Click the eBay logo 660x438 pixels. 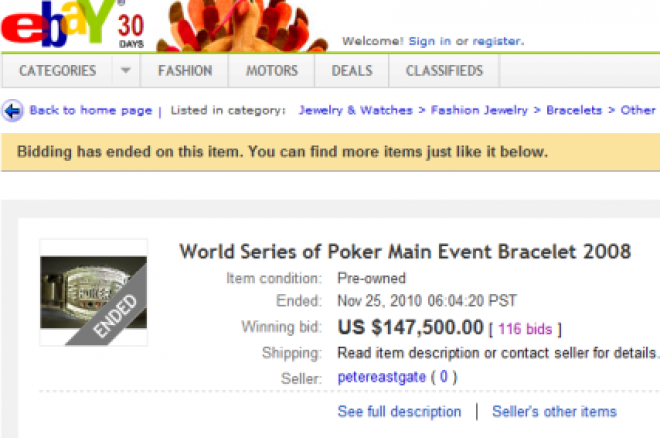coord(59,23)
